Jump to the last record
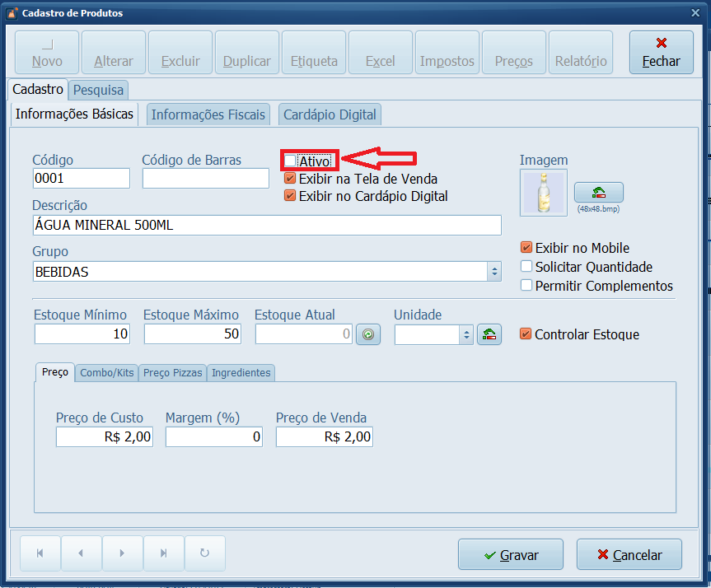711x588 pixels. tap(163, 553)
